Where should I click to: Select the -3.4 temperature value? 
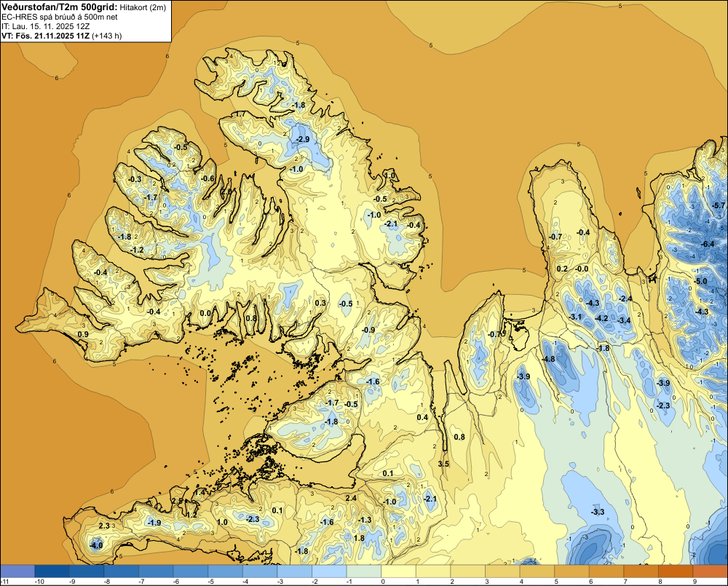click(624, 321)
